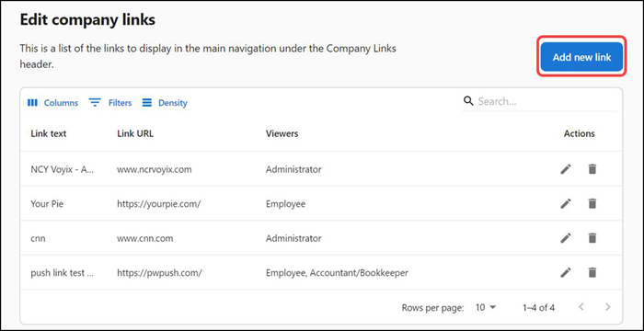Select https://pwpush.com/ URL cell
The width and height of the screenshot is (644, 331).
tap(159, 273)
